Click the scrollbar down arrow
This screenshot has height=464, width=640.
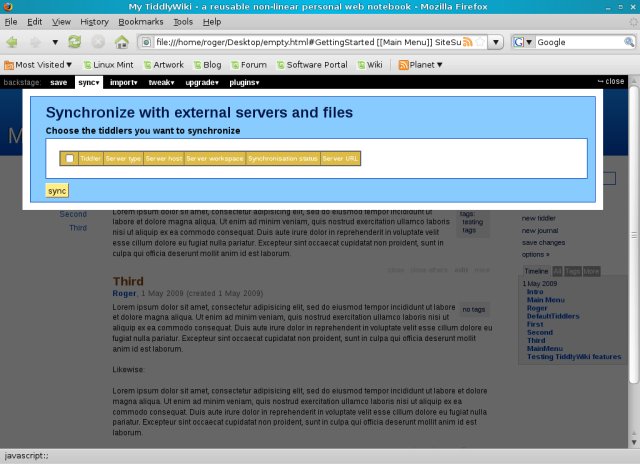click(634, 442)
